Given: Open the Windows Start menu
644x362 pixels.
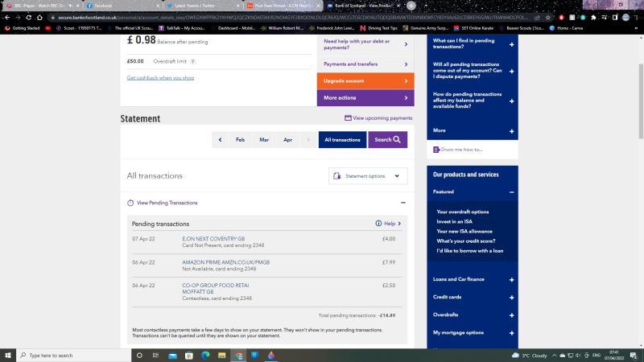Looking at the screenshot, I should click(8, 355).
